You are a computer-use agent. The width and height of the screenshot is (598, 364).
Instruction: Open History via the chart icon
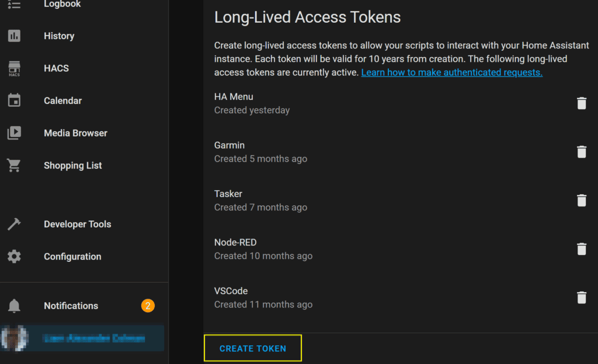[x=14, y=36]
